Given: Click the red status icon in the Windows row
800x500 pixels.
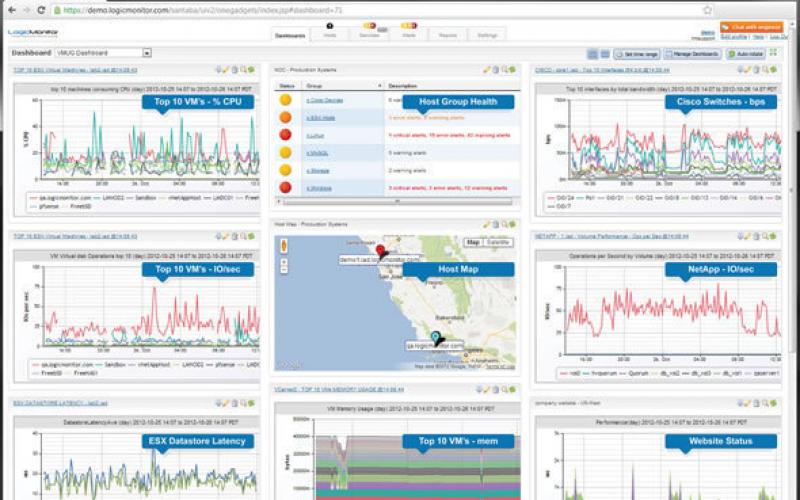Looking at the screenshot, I should pos(285,186).
